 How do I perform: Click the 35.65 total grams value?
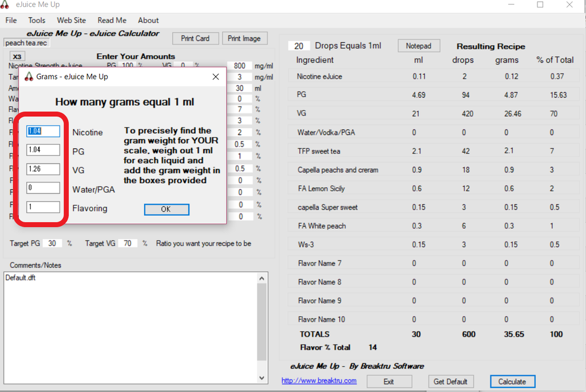coord(514,334)
